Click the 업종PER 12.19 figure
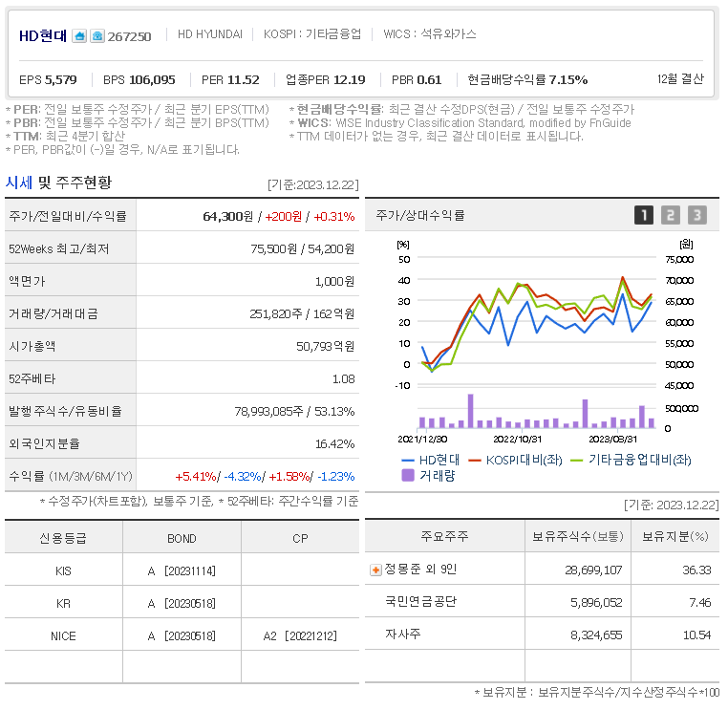728x710 pixels. coord(326,80)
